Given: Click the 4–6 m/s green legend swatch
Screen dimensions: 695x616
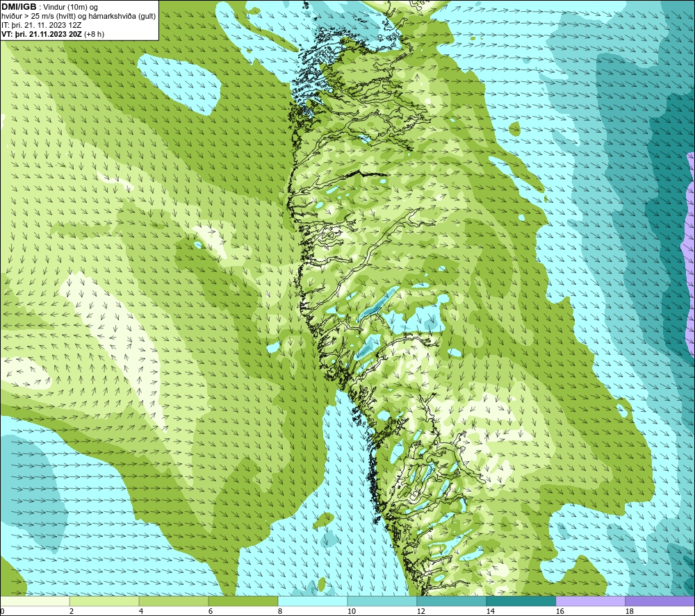Looking at the screenshot, I should click(x=174, y=601).
